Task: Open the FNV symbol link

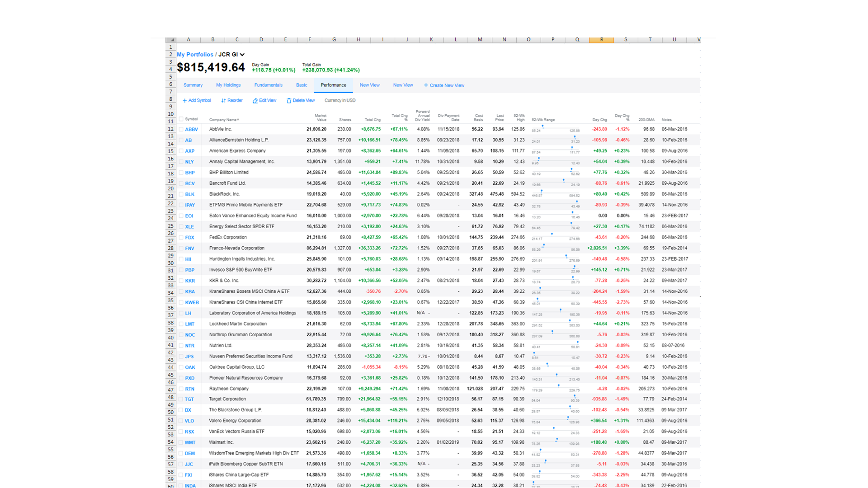Action: 189,249
